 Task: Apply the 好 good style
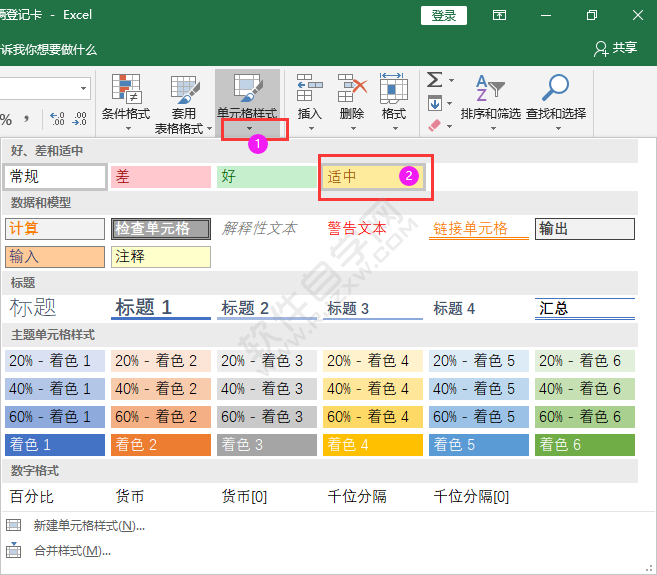pos(267,177)
